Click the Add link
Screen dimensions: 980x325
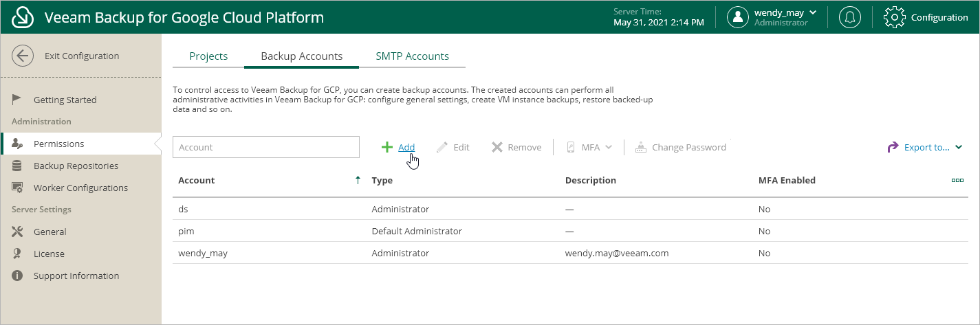(406, 147)
